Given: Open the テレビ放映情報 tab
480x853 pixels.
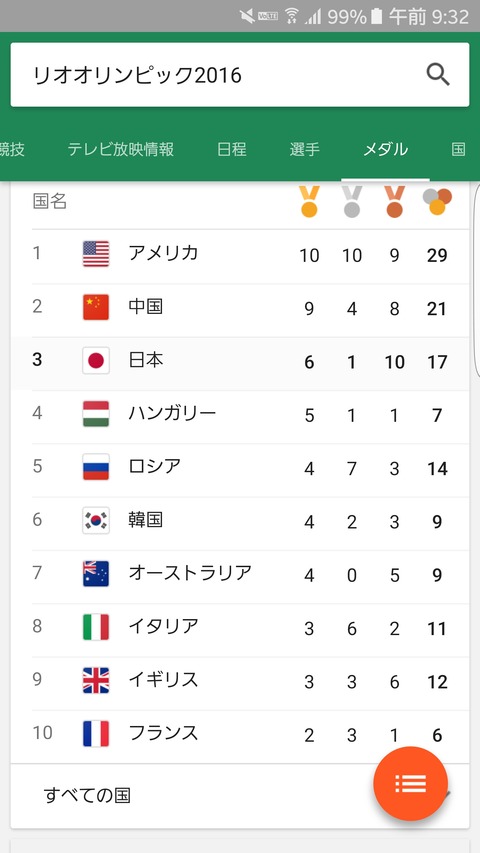Looking at the screenshot, I should pyautogui.click(x=121, y=149).
